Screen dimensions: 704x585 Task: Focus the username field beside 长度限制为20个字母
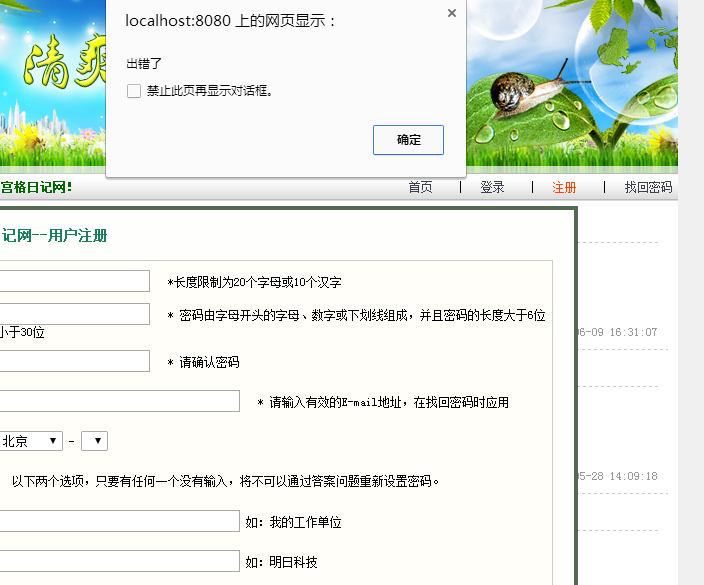75,281
